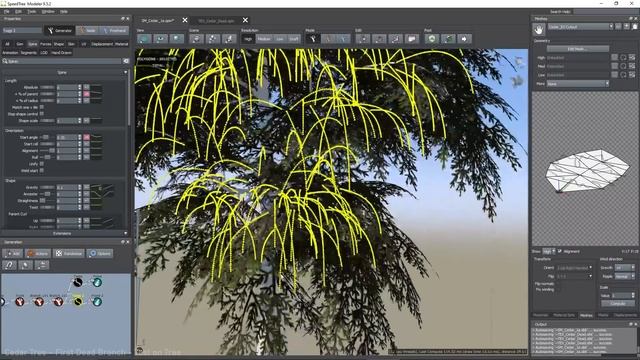Click the property search field
The height and width of the screenshot is (360, 640).
point(64,61)
